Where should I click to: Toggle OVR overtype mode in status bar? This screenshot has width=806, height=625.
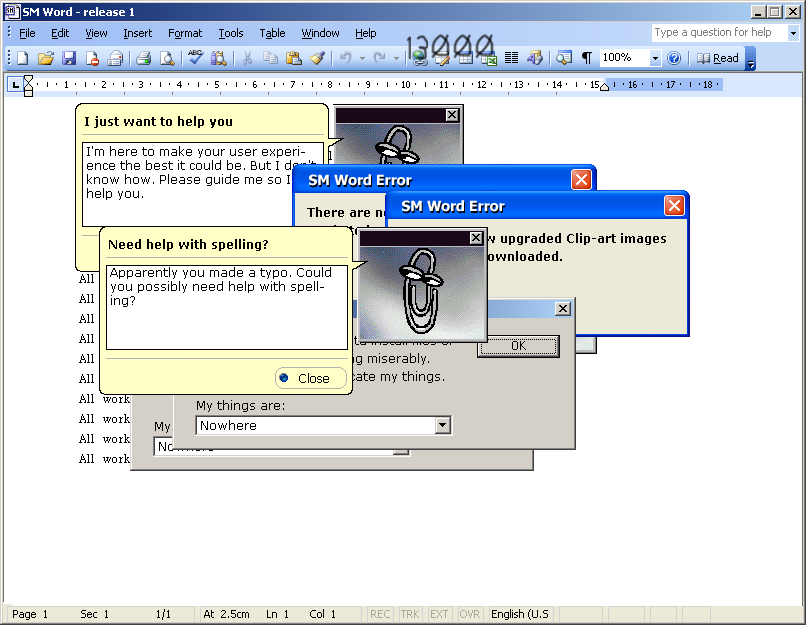469,614
